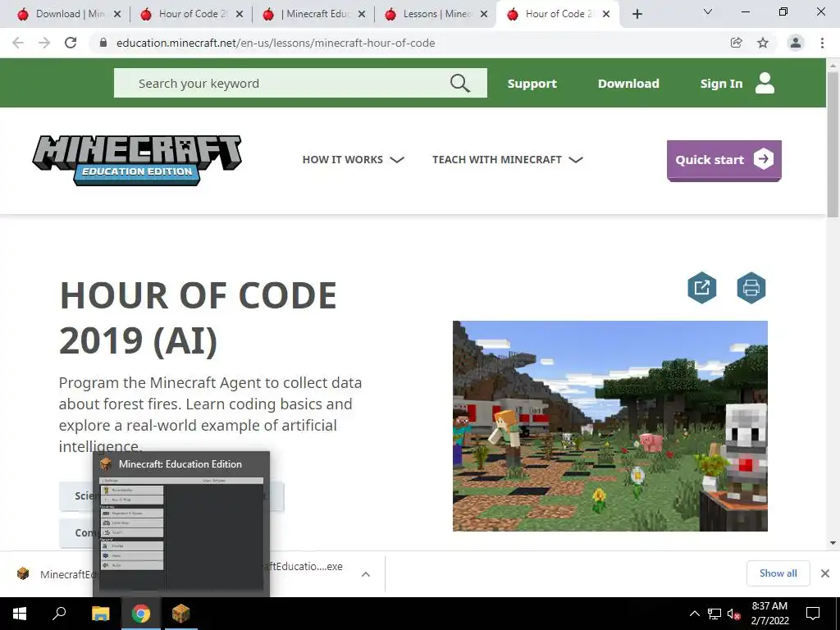Click the Download link in header
This screenshot has width=840, height=630.
point(628,84)
